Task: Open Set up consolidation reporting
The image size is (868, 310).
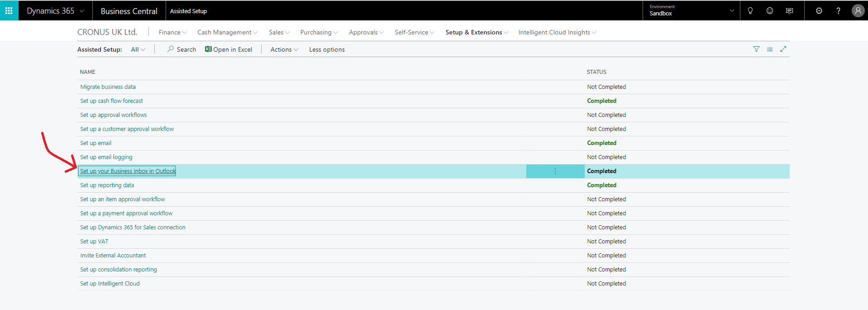Action: pos(119,270)
